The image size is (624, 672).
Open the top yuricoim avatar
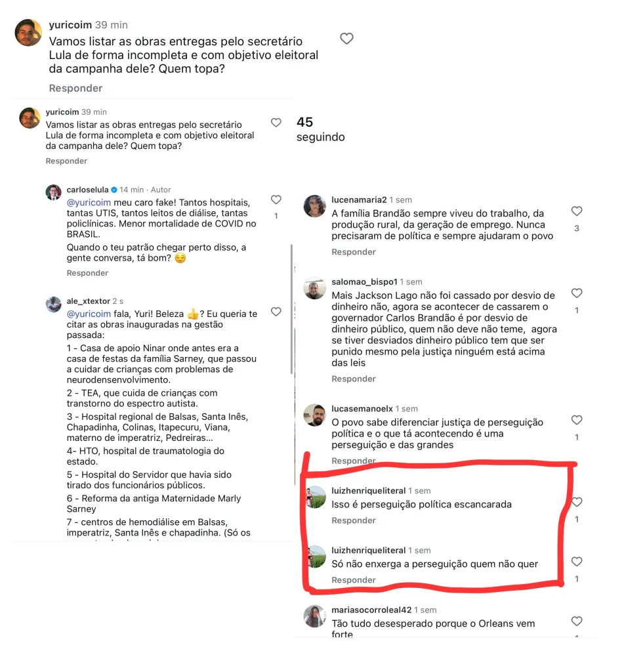29,33
